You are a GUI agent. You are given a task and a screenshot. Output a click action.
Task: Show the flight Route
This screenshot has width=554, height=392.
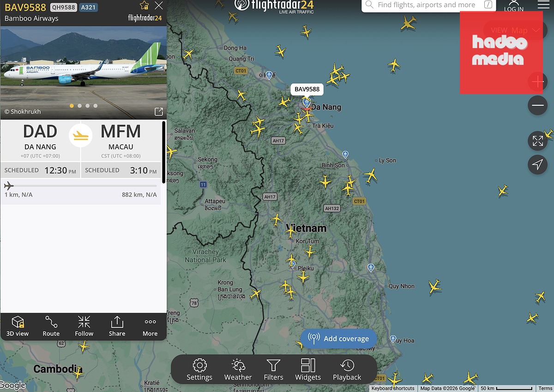point(51,326)
